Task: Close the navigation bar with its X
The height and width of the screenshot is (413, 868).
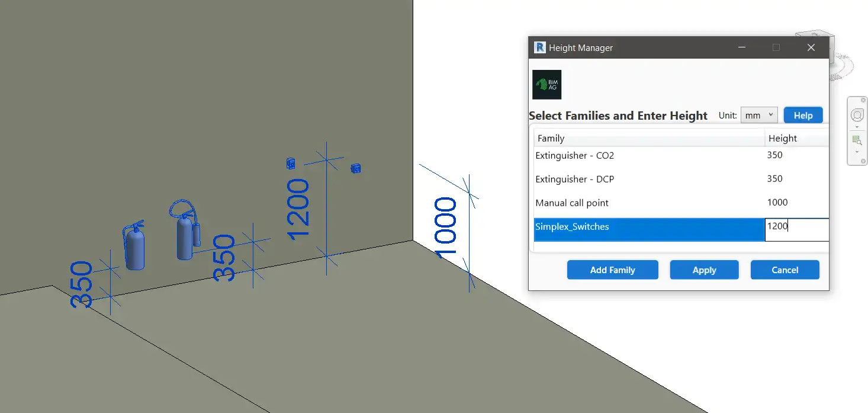Action: click(863, 100)
